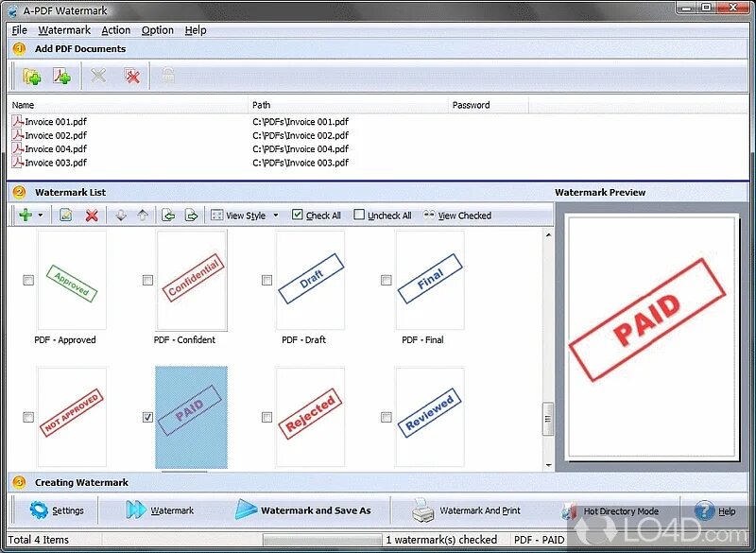Click Watermark And Print button
The image size is (756, 553).
(x=466, y=510)
